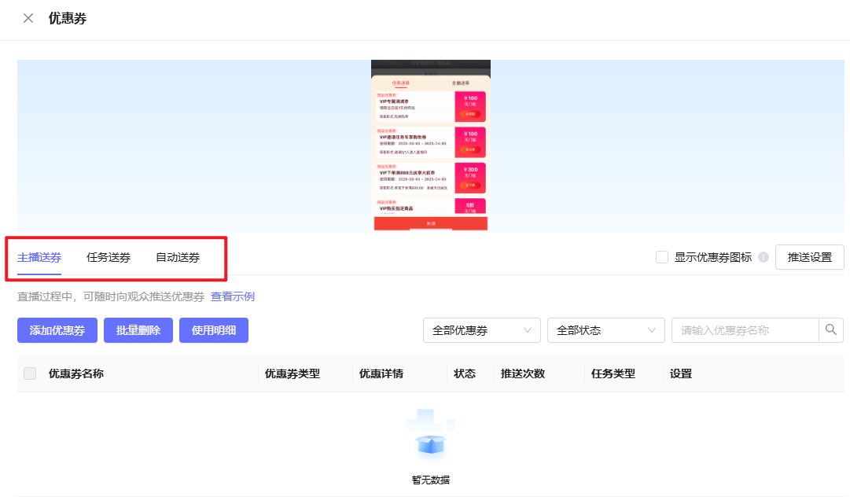The width and height of the screenshot is (850, 504).
Task: Open the 自动送券 tab
Action: 178,257
